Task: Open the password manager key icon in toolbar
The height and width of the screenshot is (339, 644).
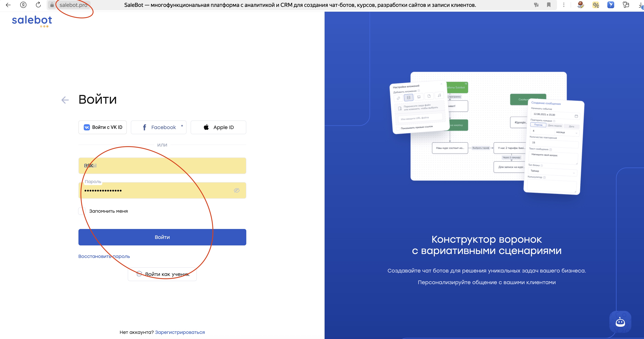Action: [x=626, y=5]
